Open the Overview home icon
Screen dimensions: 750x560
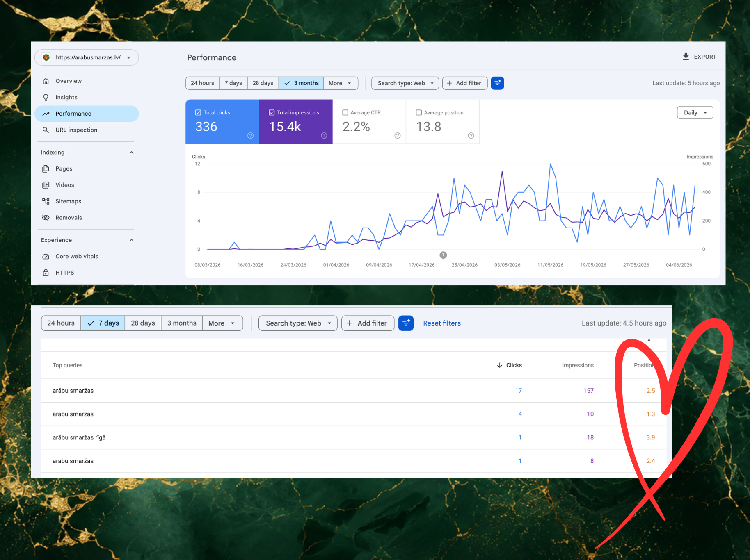pos(46,81)
